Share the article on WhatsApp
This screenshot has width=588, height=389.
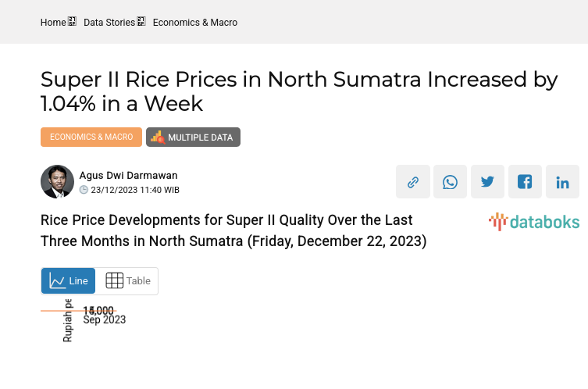451,182
